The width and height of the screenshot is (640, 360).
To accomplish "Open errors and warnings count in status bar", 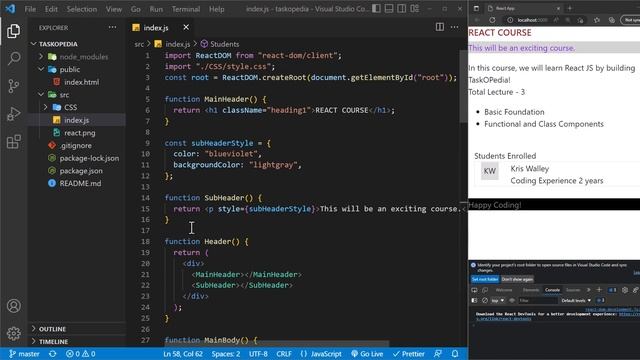I will click(x=80, y=354).
